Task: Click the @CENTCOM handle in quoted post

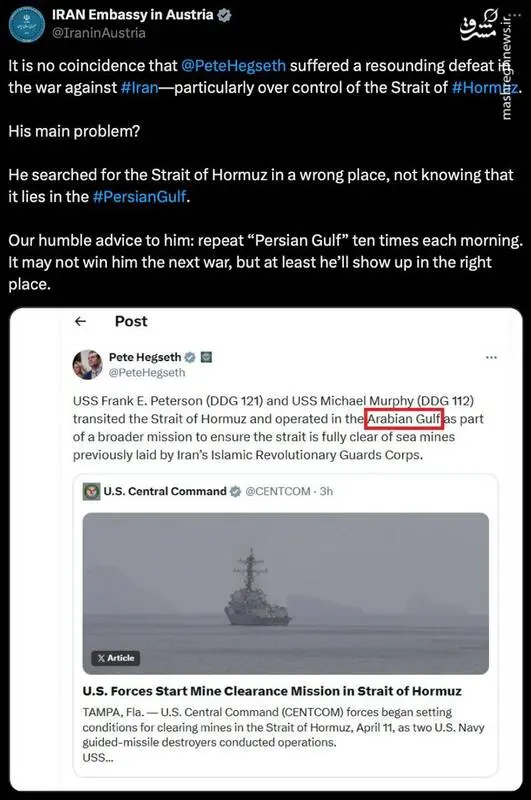Action: (x=278, y=491)
